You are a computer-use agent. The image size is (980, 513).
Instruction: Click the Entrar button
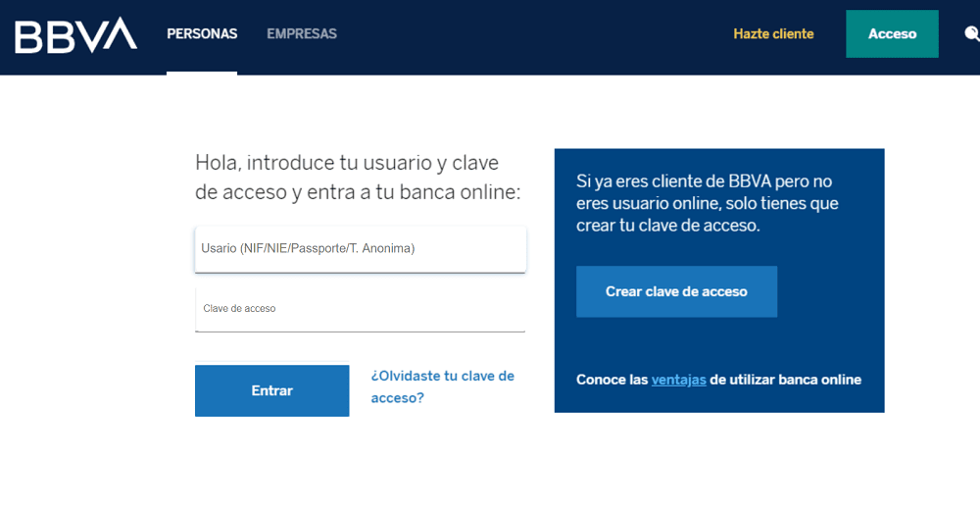click(x=271, y=390)
